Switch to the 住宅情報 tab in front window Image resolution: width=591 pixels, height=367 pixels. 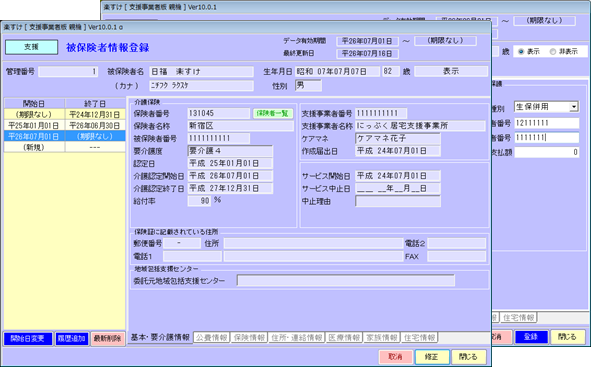(x=420, y=338)
